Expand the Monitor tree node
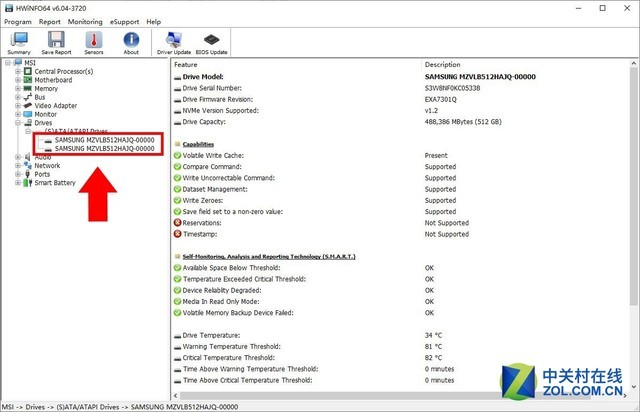The image size is (640, 412). click(18, 114)
